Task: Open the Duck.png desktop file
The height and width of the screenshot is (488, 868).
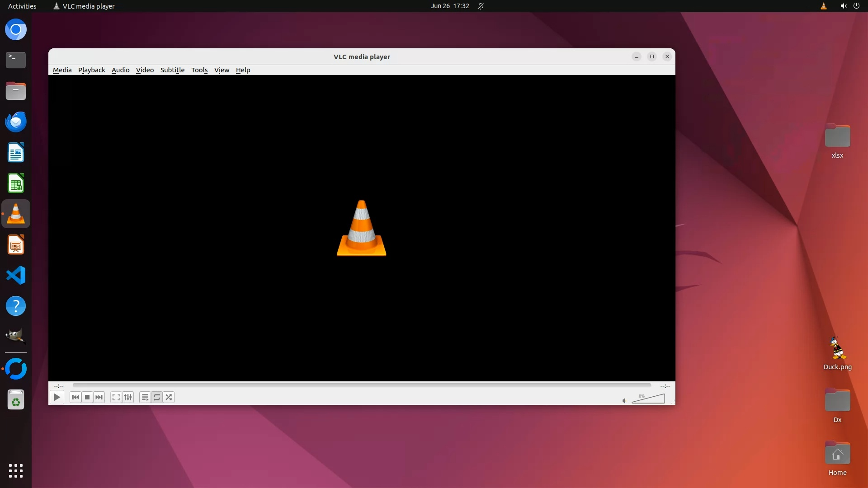Action: point(837,349)
